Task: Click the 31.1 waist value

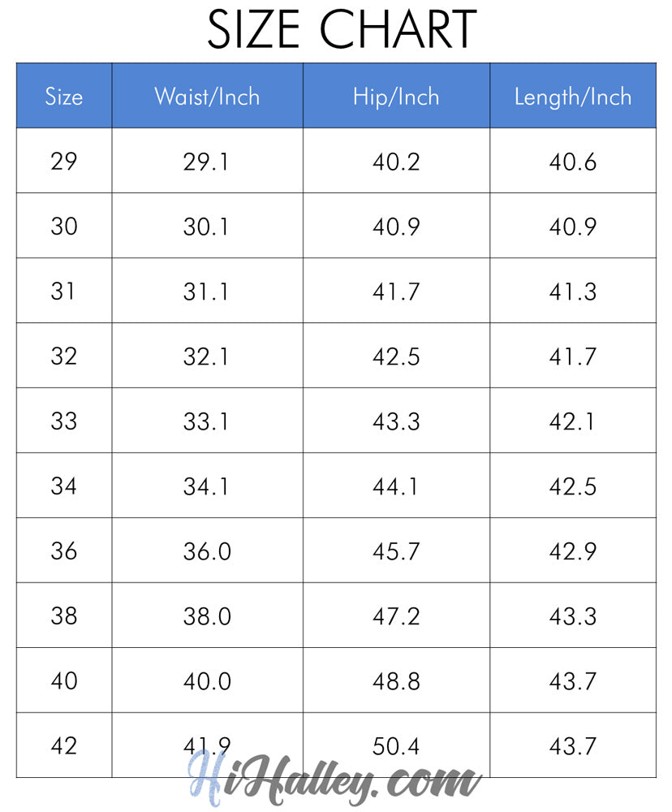Action: tap(205, 292)
